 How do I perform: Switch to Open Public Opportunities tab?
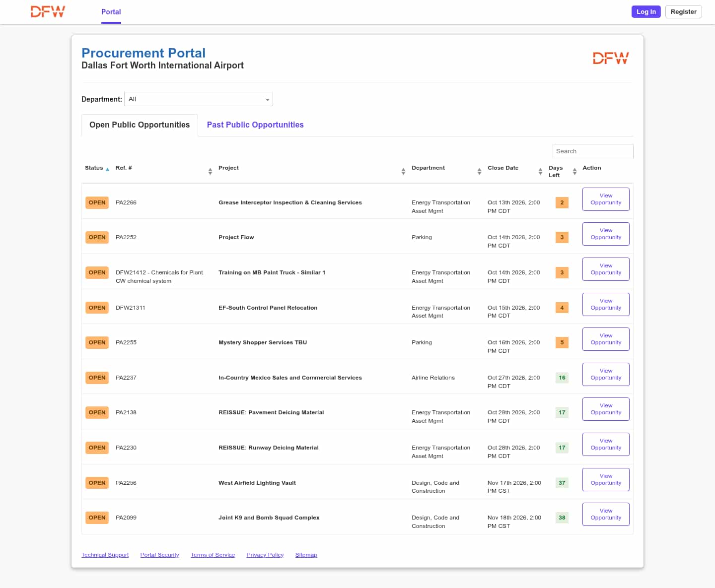coord(140,125)
